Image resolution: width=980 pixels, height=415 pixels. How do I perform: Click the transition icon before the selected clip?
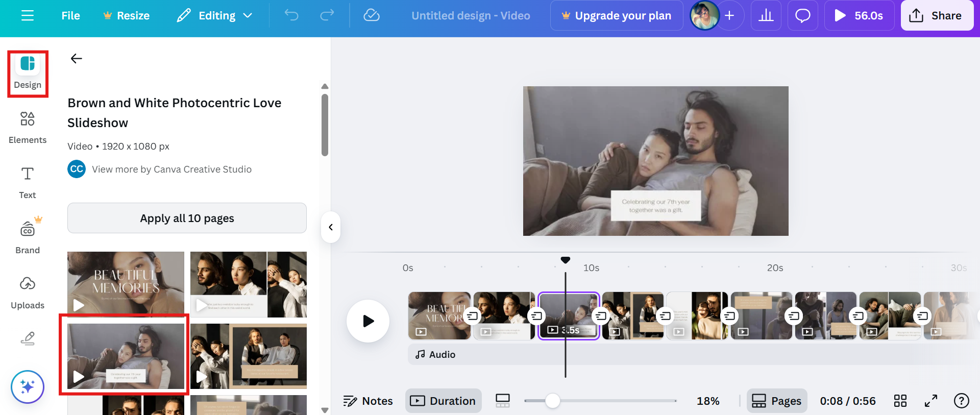tap(536, 316)
